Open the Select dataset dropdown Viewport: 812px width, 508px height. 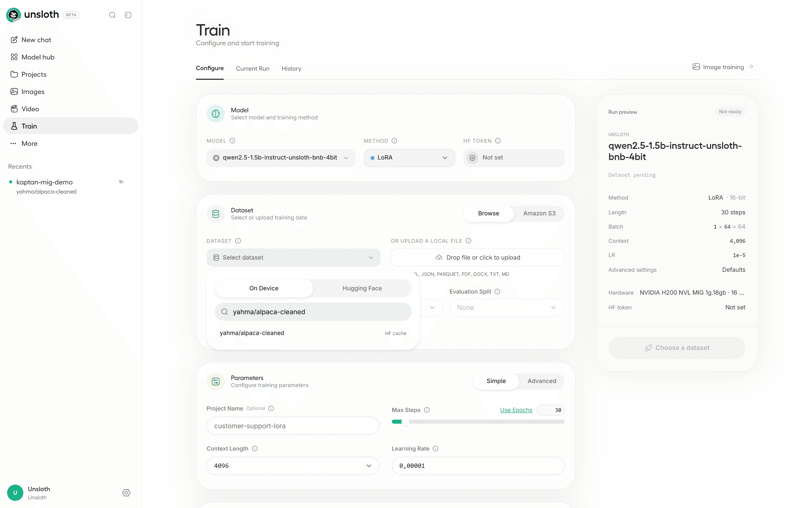click(x=293, y=258)
